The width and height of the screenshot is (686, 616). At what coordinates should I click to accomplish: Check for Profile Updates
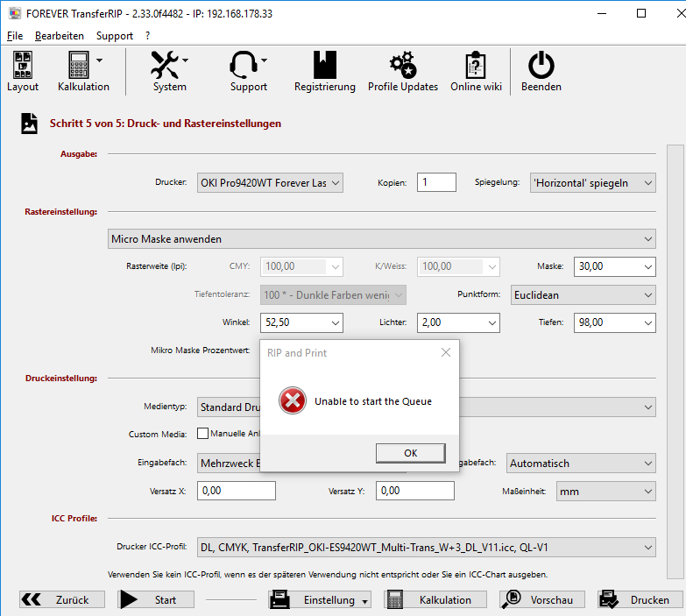tap(403, 71)
